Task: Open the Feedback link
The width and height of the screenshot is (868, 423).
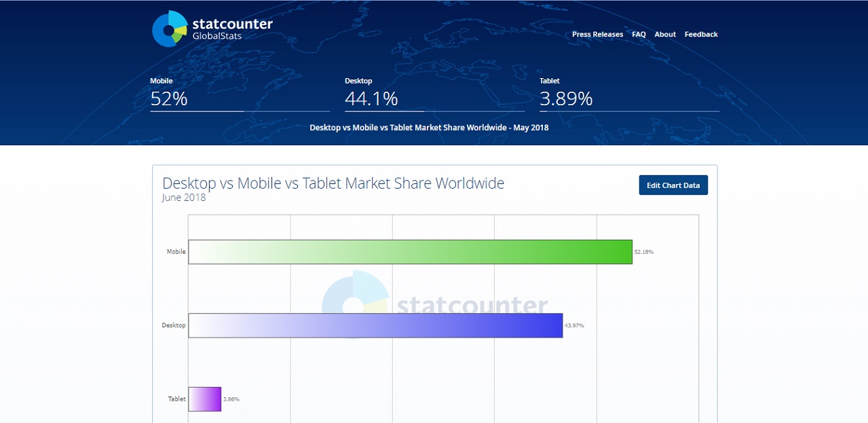Action: coord(701,35)
